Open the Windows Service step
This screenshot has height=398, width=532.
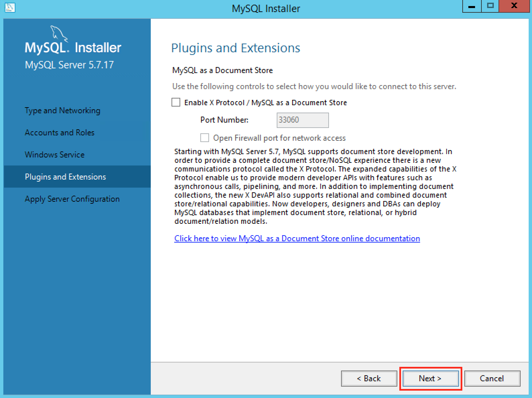tap(55, 155)
